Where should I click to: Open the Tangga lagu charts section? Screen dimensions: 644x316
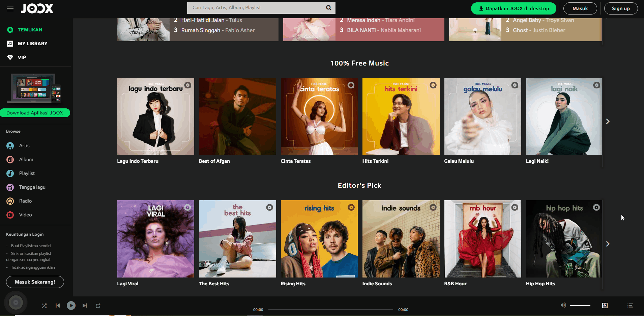[x=32, y=187]
